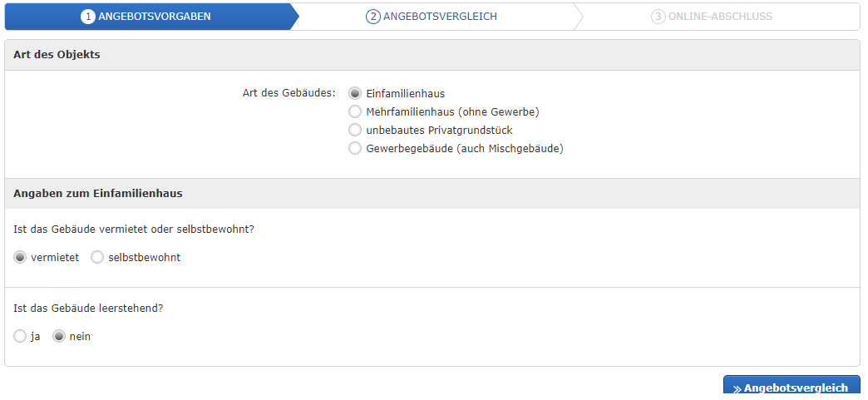Select unbebautes Privatgrundstück option
The width and height of the screenshot is (868, 400).
355,131
